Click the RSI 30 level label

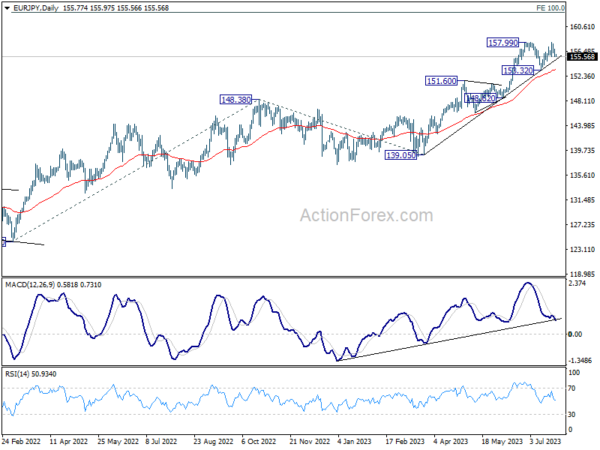[x=572, y=414]
